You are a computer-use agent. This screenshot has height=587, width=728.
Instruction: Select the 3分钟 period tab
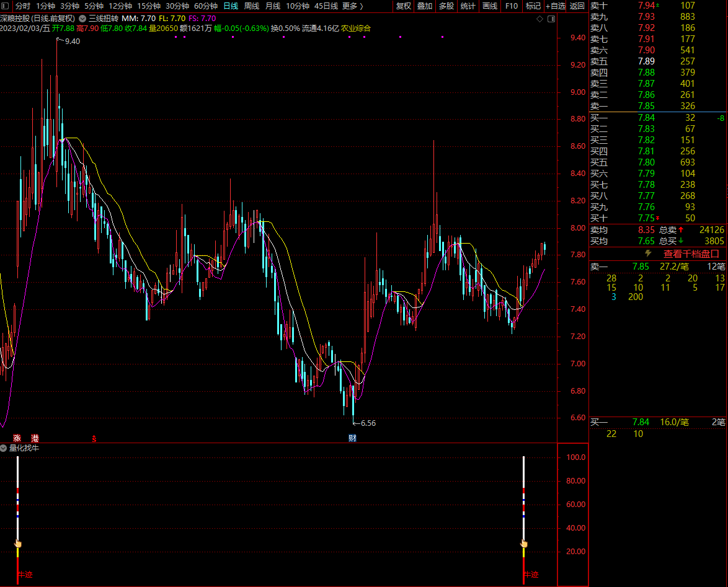pyautogui.click(x=69, y=6)
